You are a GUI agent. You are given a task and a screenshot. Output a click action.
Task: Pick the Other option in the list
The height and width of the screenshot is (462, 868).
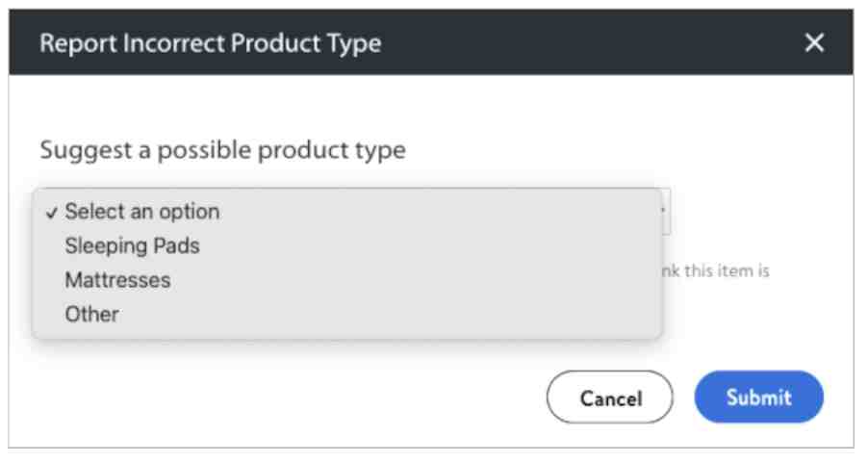click(x=91, y=314)
